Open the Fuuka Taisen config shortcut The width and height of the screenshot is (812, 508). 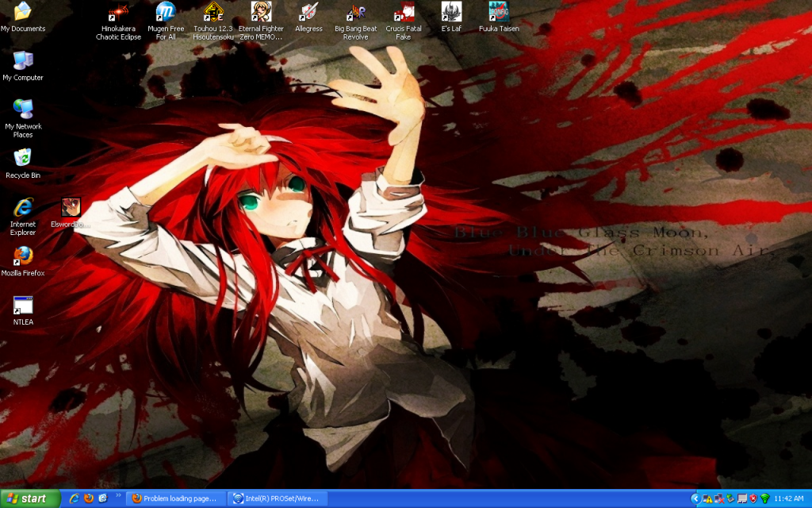pyautogui.click(x=499, y=17)
